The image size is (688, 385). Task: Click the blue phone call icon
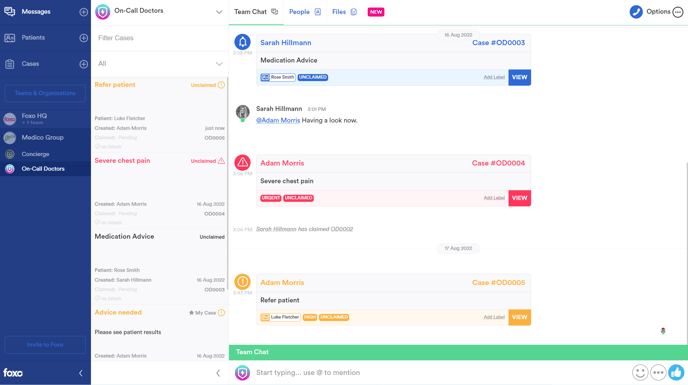coord(636,12)
